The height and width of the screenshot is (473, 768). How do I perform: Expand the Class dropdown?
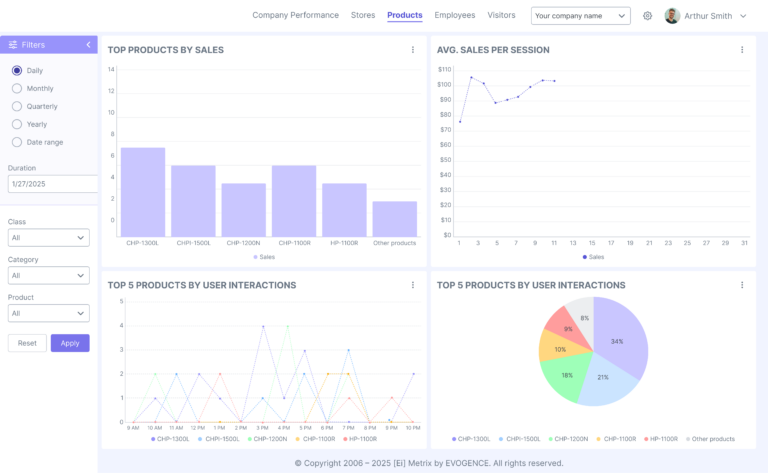coord(48,238)
